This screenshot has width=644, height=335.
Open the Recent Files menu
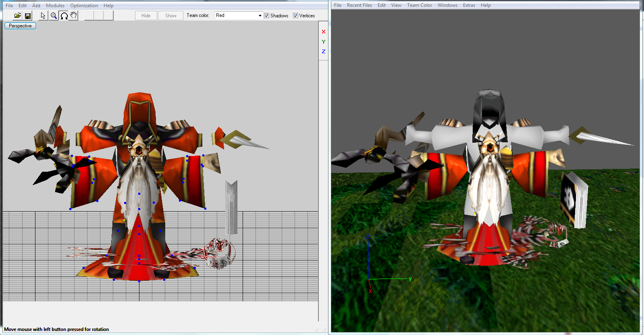359,5
